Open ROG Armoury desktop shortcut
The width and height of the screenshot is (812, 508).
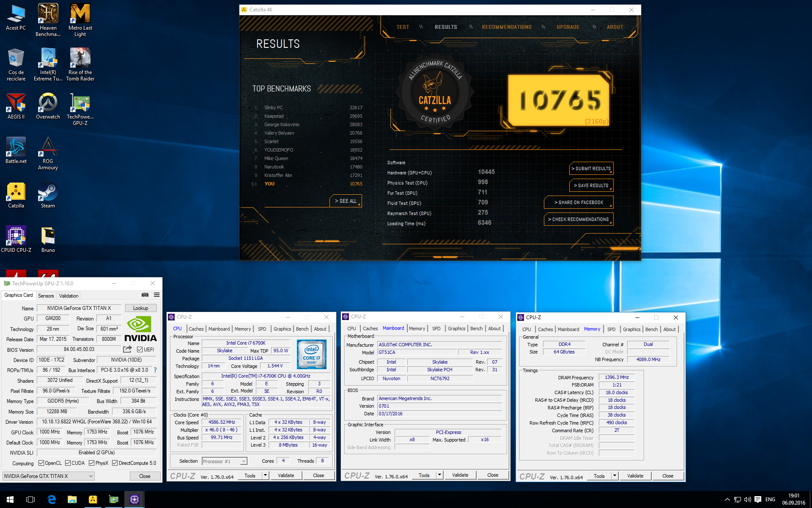point(48,153)
